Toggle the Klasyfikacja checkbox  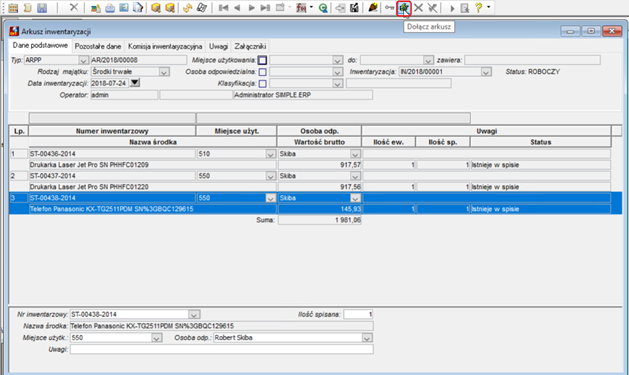coord(262,84)
